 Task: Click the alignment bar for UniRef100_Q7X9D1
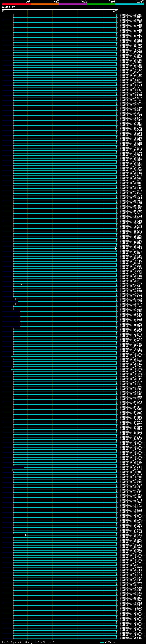click(69, 311)
